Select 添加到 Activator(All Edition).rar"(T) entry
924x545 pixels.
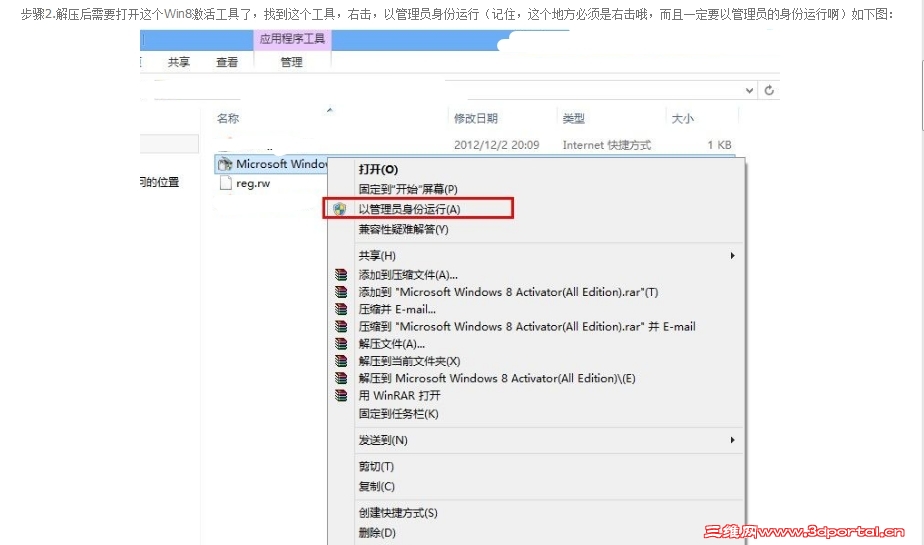click(508, 292)
